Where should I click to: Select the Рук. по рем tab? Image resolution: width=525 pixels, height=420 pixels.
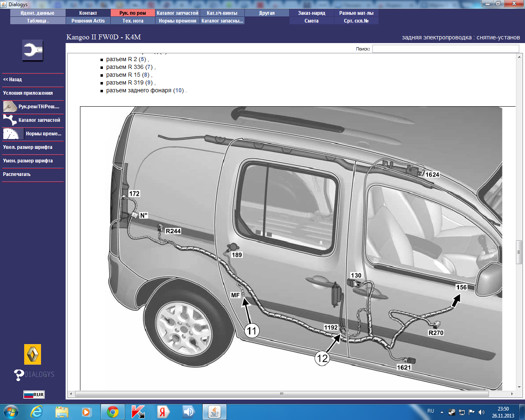coord(133,13)
